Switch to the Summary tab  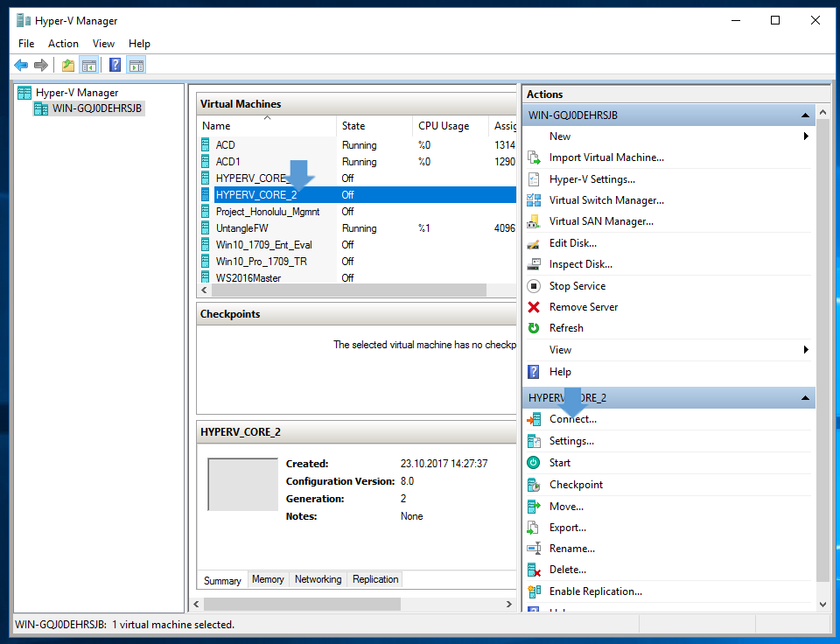(222, 580)
